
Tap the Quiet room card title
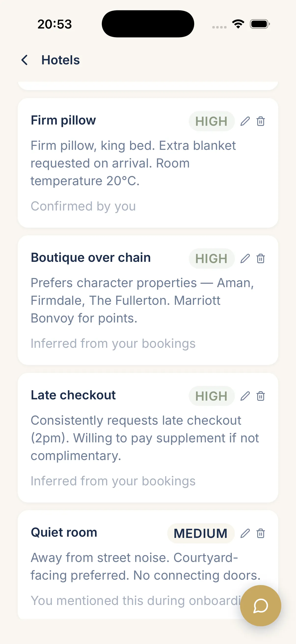tap(64, 532)
